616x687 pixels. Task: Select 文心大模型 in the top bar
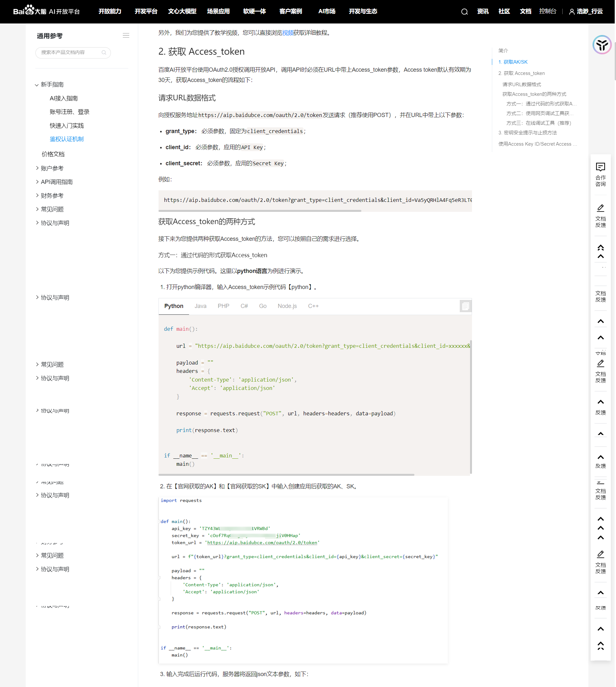(182, 12)
